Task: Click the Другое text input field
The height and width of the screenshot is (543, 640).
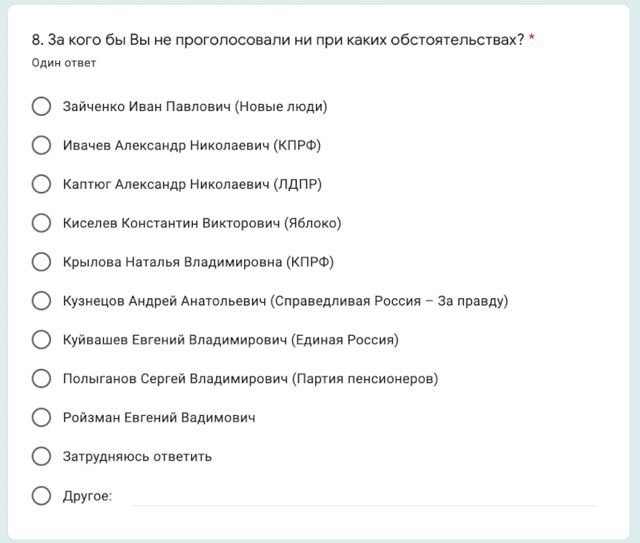Action: pos(364,495)
